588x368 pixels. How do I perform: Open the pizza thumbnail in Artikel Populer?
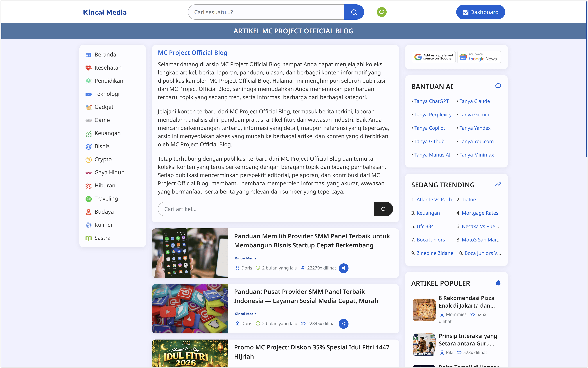pos(424,310)
